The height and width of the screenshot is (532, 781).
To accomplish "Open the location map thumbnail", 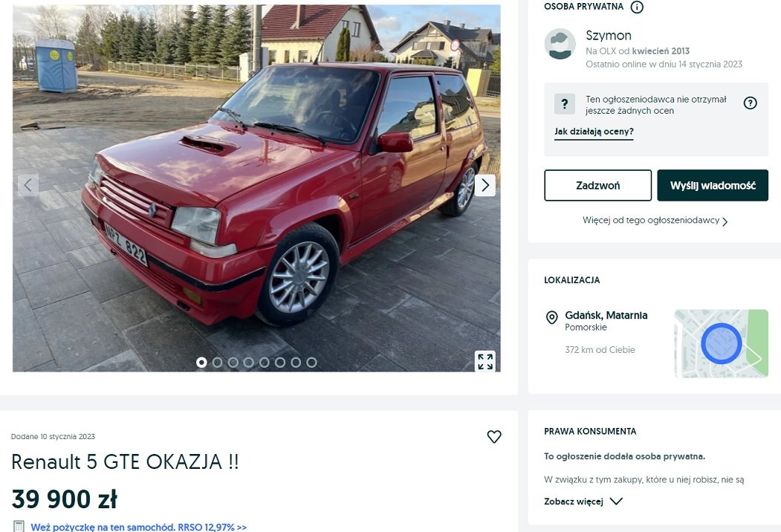I will [x=722, y=343].
